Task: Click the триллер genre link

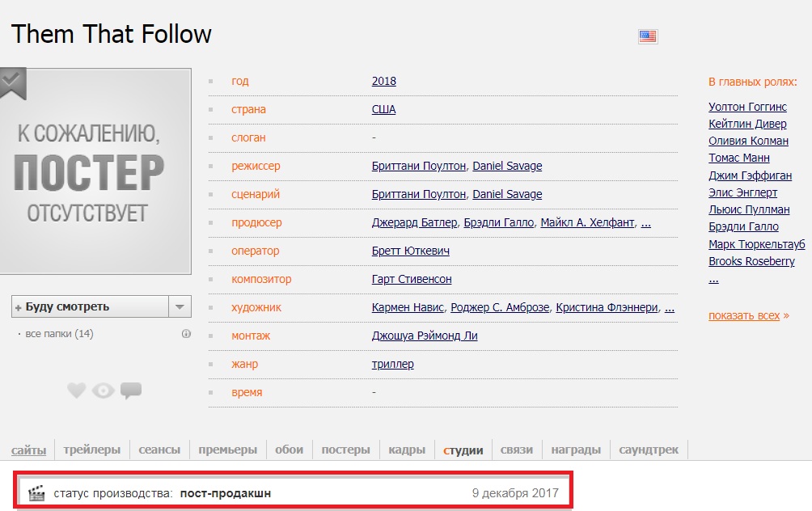Action: pos(393,364)
